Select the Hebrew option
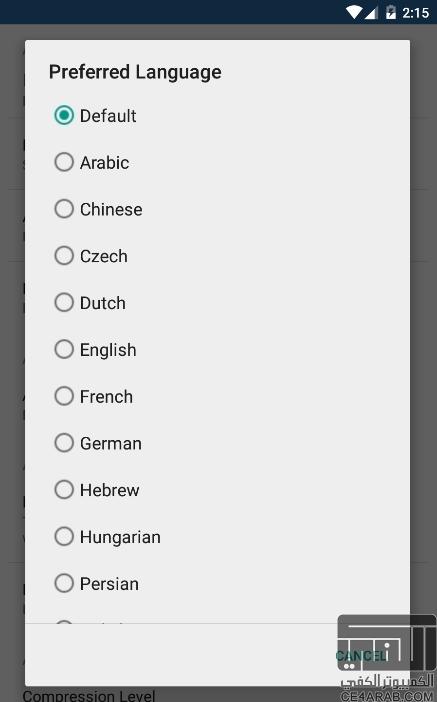 (64, 490)
